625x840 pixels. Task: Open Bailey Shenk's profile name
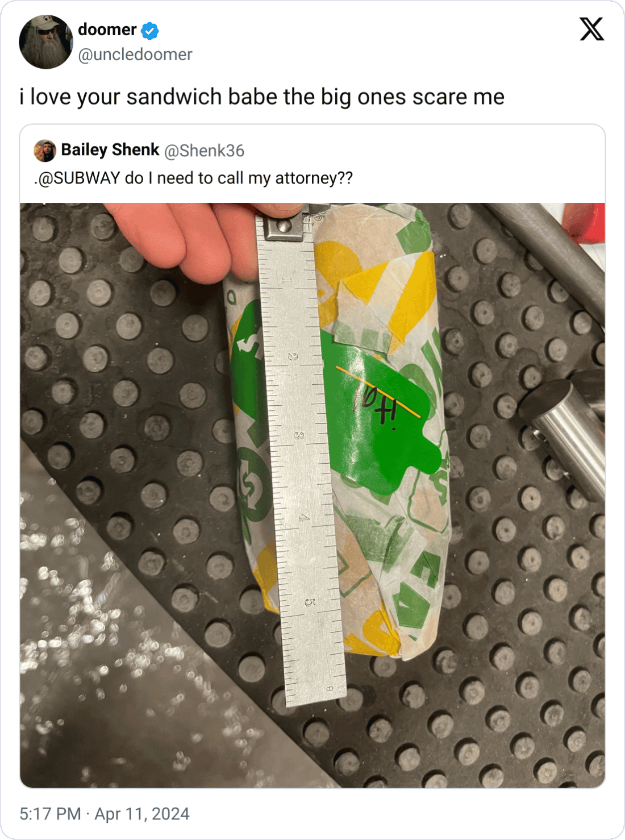pos(110,150)
